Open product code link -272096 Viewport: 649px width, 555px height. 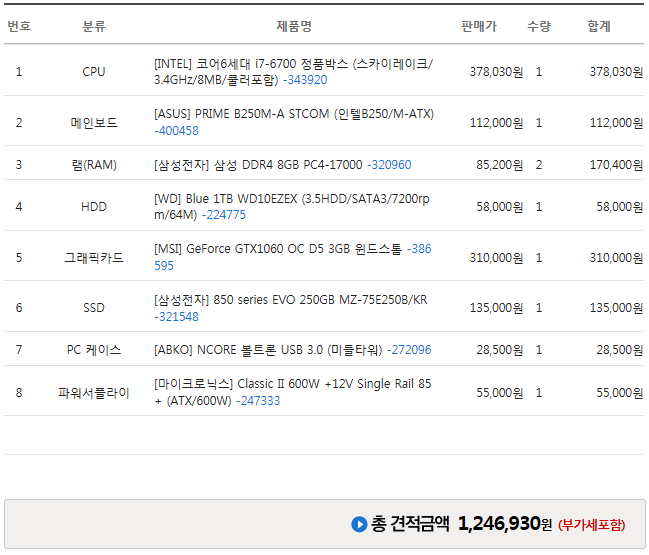[409, 350]
